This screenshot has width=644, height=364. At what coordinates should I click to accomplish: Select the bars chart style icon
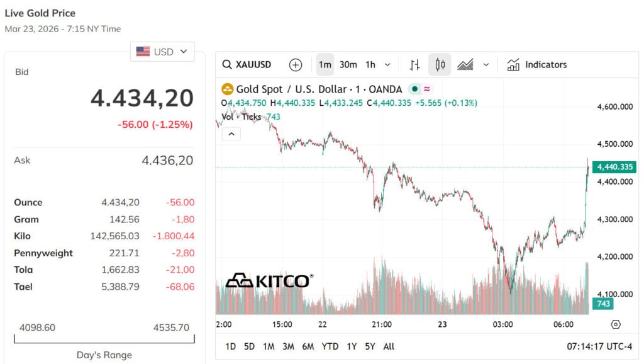point(414,65)
